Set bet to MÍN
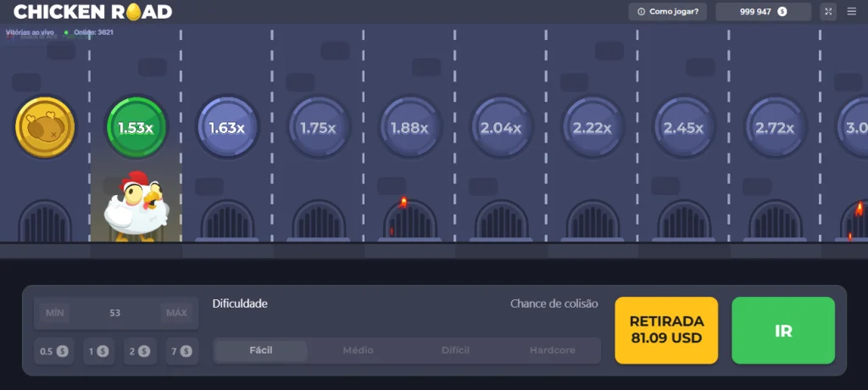Viewport: 868px width, 390px height. click(55, 313)
